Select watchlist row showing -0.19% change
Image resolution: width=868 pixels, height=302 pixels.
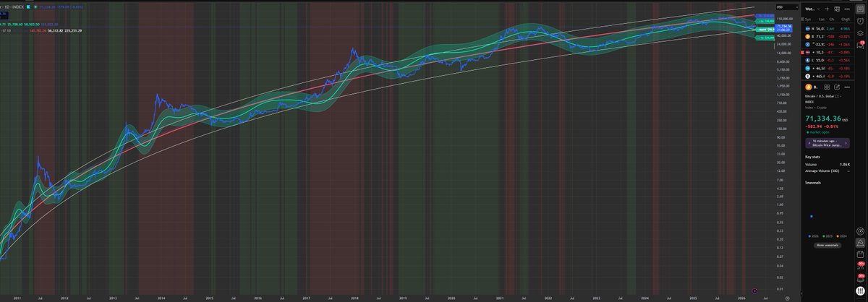tap(827, 76)
